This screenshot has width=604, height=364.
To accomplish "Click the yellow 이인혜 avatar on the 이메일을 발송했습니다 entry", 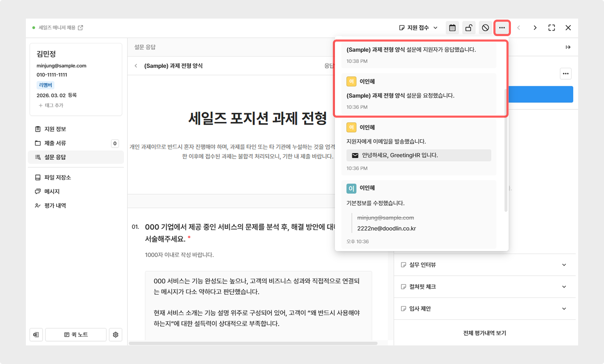I will point(351,128).
